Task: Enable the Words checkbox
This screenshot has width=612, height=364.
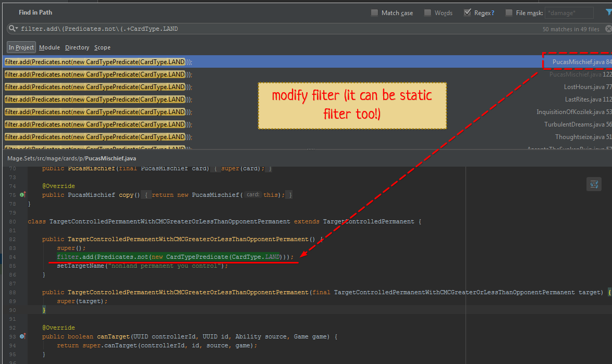Action: pos(427,12)
